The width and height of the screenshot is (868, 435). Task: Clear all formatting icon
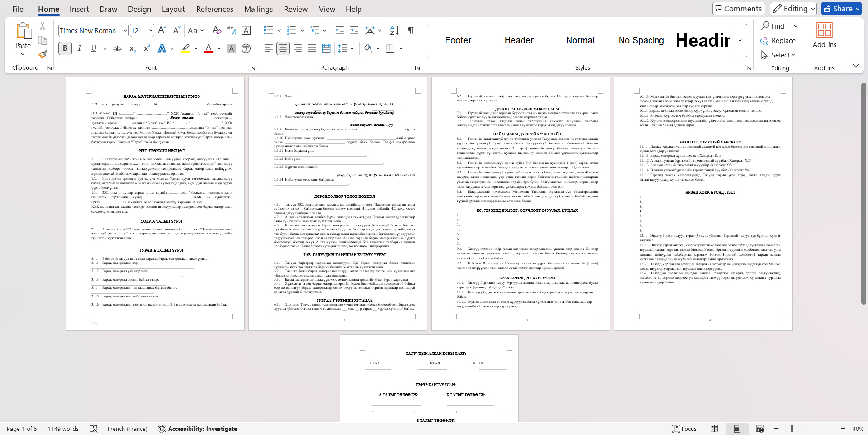click(x=217, y=30)
